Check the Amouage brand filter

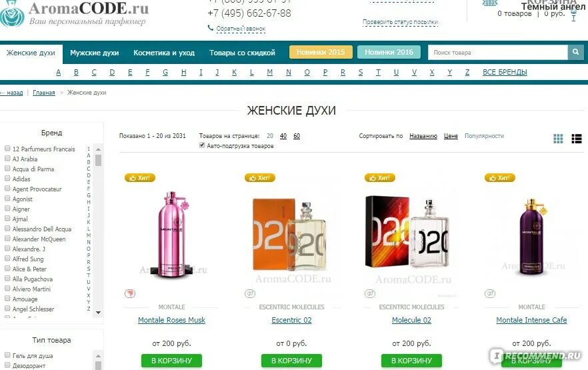tap(7, 299)
